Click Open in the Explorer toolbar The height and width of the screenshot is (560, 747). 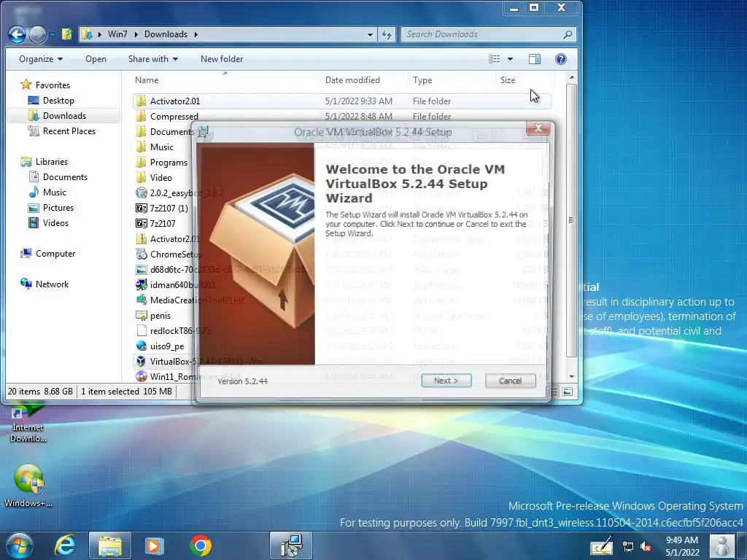96,59
